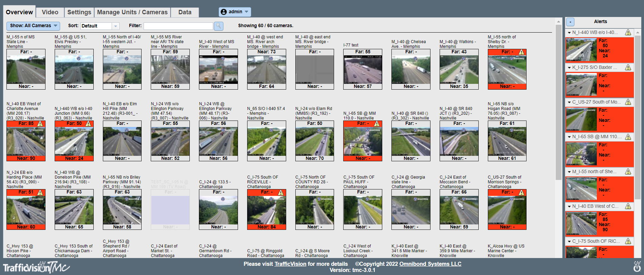Click warning icon on N_I-40 EB Charlotte Avenue camera
644x275 pixels.
click(40, 124)
